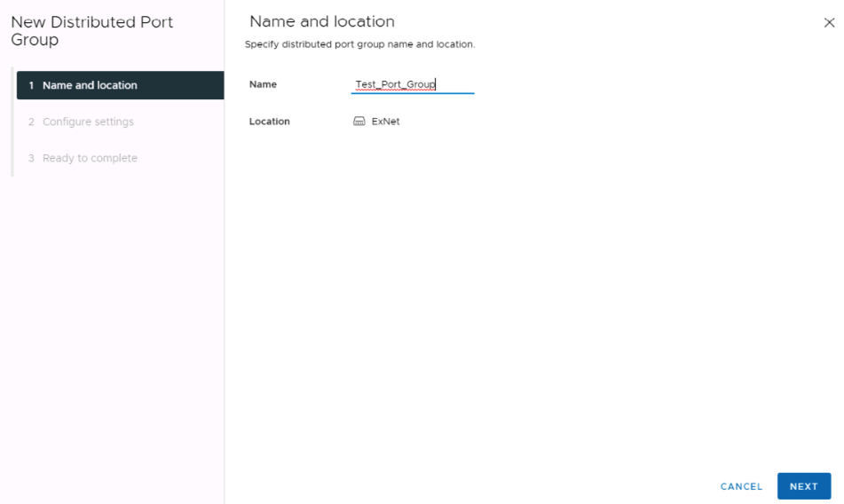Cancel the port group wizard
This screenshot has width=844, height=504.
coord(741,486)
